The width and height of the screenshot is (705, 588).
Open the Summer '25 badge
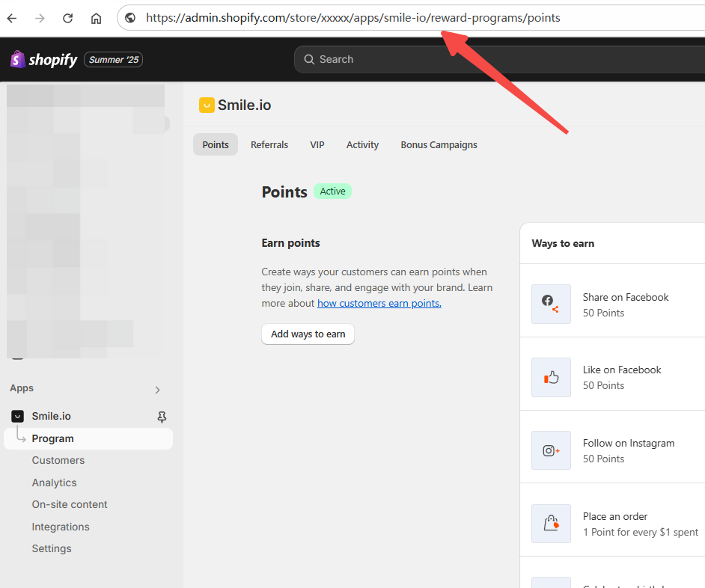click(x=113, y=59)
